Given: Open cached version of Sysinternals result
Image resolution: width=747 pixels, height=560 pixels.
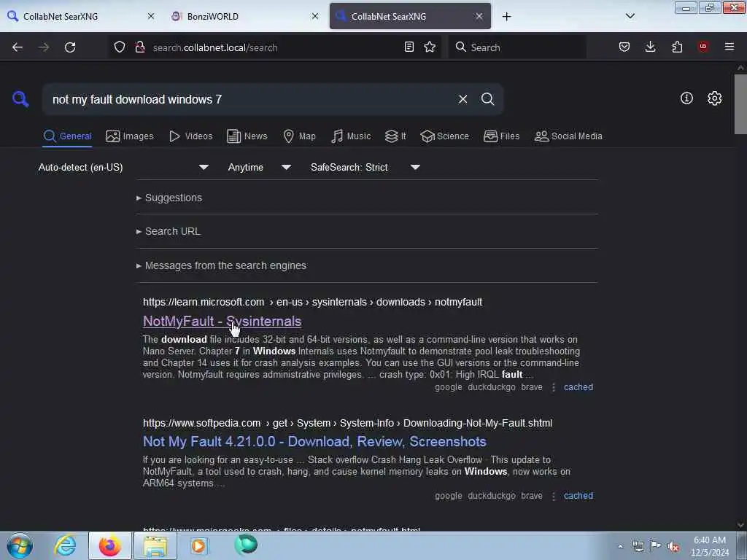Looking at the screenshot, I should click(x=578, y=387).
